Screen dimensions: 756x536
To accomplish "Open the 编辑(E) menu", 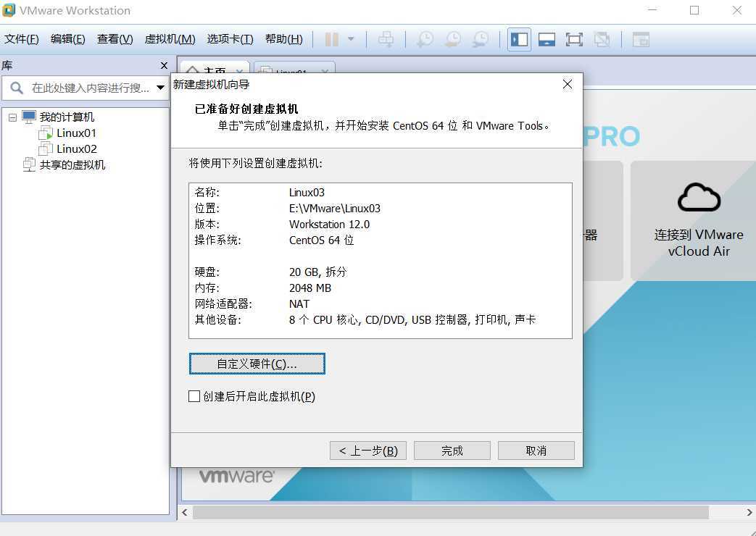I will [x=67, y=39].
